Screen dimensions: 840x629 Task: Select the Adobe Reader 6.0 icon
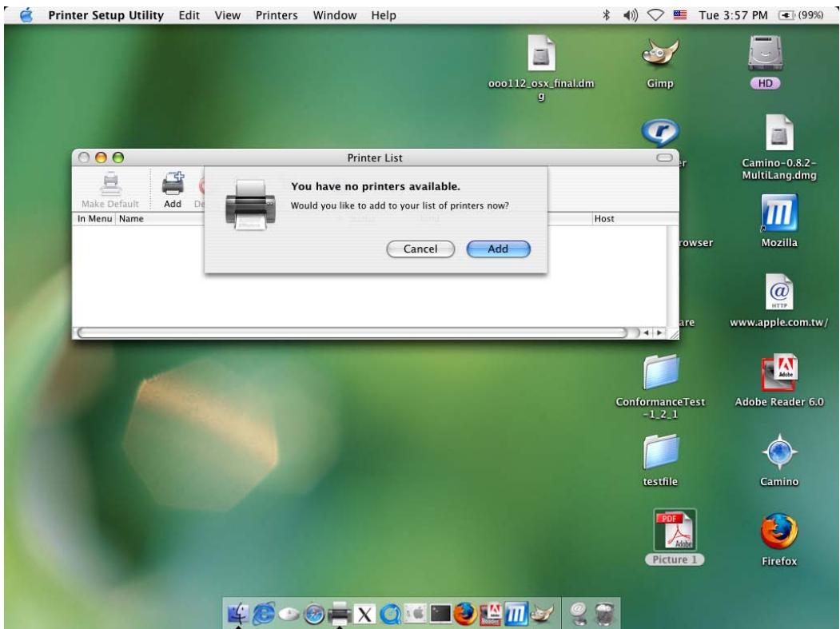coord(779,380)
